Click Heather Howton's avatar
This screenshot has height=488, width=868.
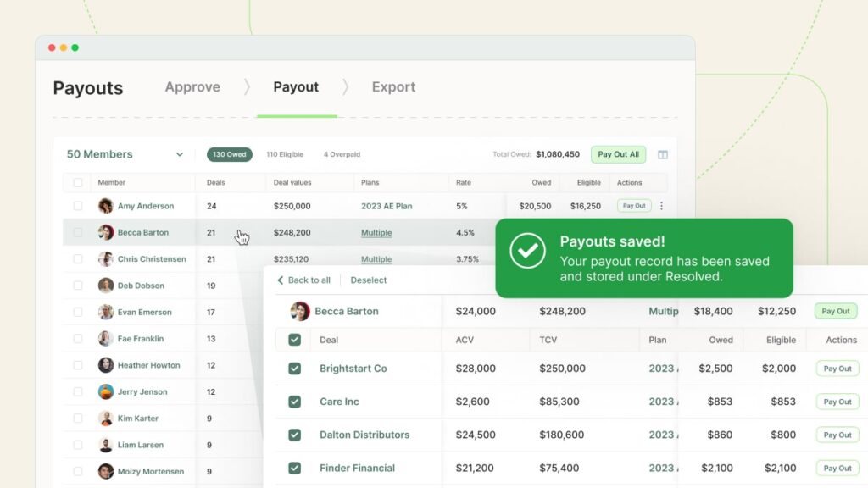[x=106, y=365]
